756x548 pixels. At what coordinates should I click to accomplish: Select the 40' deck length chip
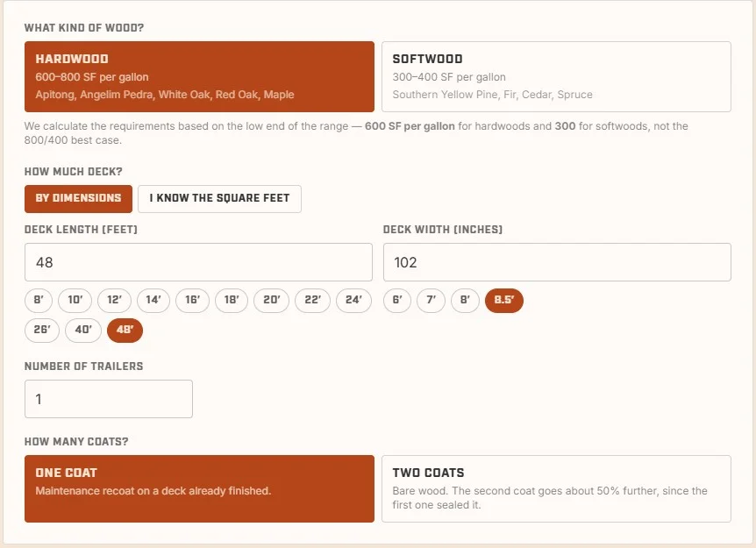click(x=83, y=331)
